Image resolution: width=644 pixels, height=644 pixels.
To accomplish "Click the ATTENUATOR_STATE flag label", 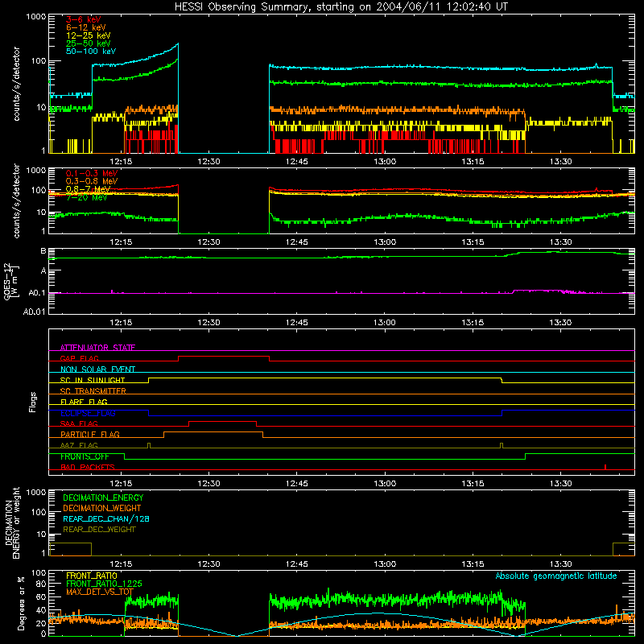I will click(97, 348).
